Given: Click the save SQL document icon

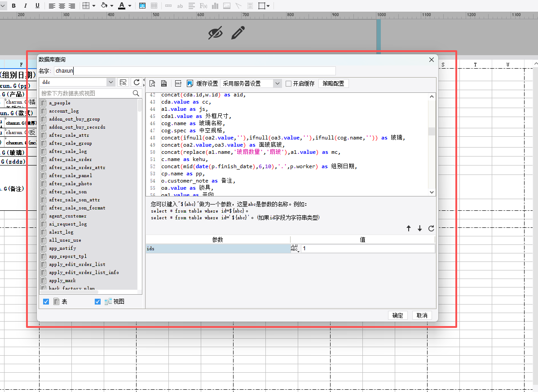Looking at the screenshot, I should coord(164,83).
